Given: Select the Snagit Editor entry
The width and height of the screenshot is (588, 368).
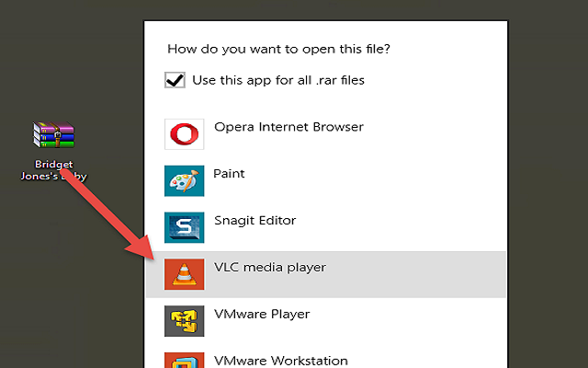Looking at the screenshot, I should (254, 221).
